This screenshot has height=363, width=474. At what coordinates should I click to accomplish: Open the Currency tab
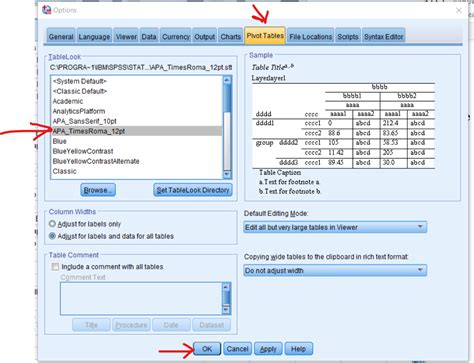click(176, 36)
